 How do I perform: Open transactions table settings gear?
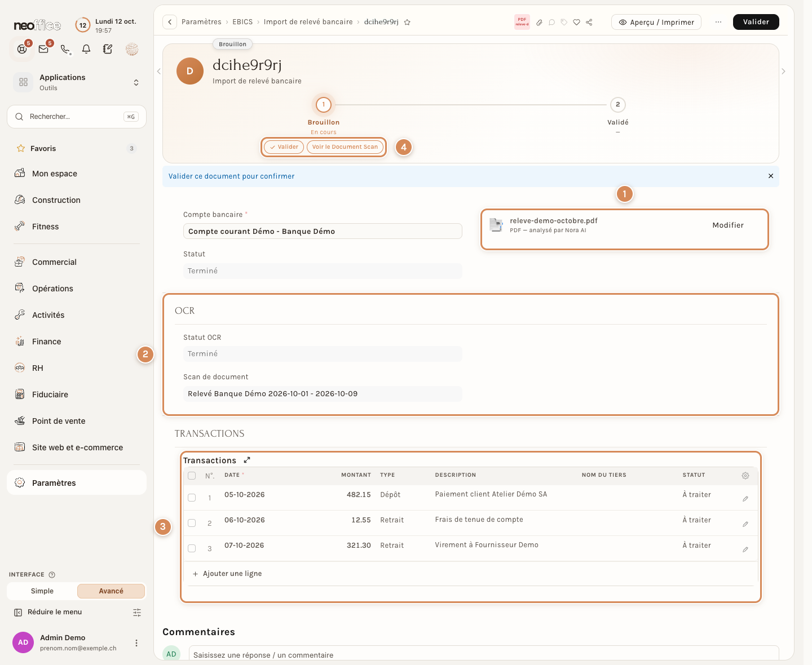tap(745, 476)
